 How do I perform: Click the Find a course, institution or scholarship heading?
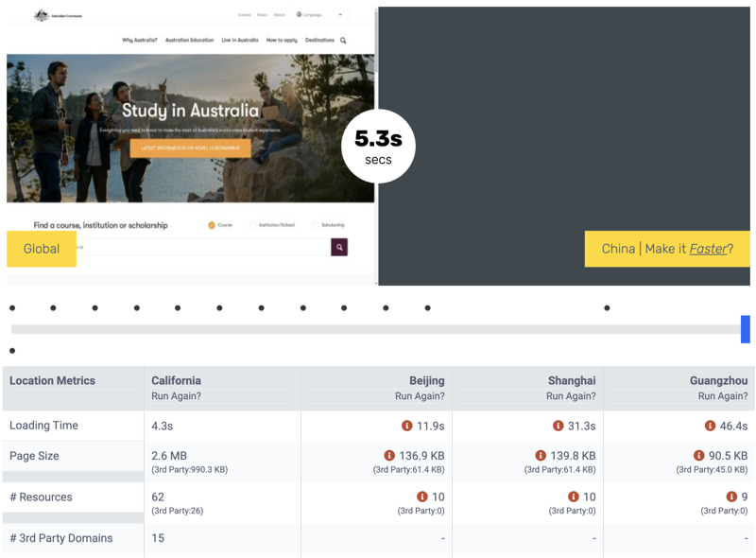click(101, 225)
